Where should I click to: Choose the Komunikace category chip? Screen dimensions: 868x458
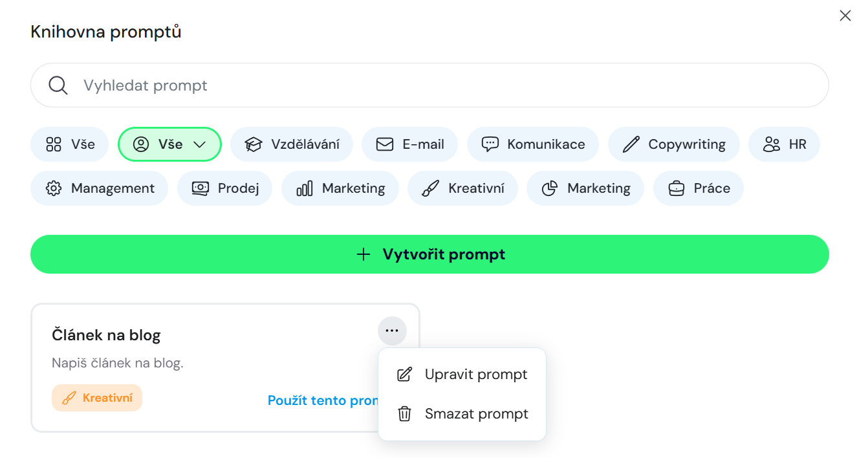533,144
